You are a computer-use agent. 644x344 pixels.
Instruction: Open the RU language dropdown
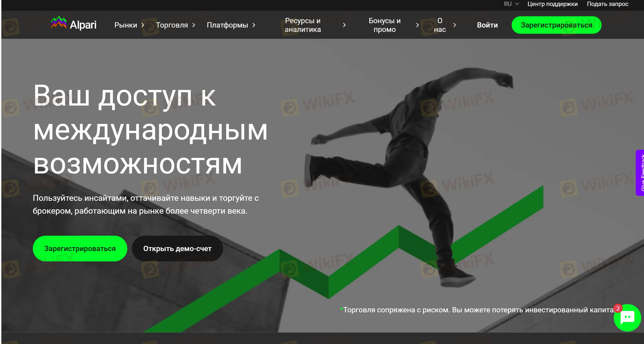(511, 4)
